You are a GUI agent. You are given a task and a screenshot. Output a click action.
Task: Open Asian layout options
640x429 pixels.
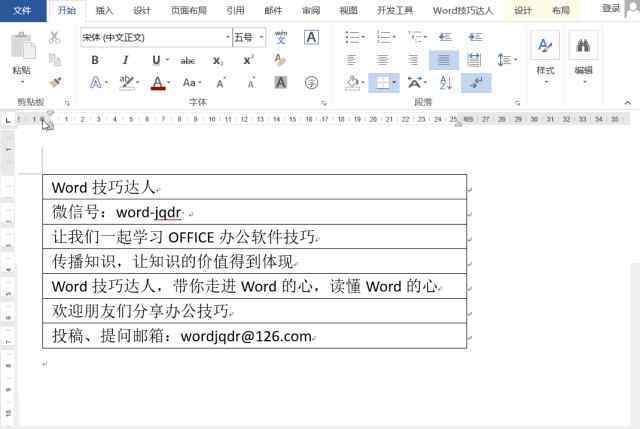click(x=417, y=83)
